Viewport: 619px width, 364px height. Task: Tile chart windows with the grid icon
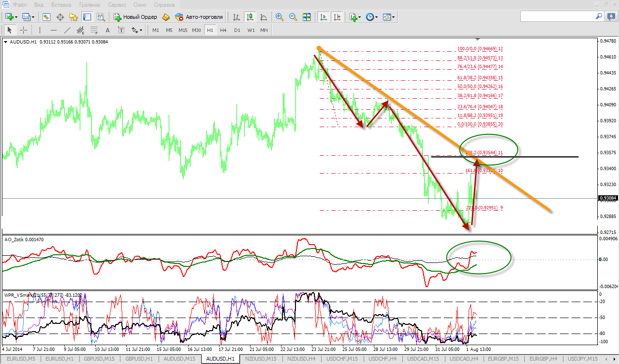tap(307, 17)
